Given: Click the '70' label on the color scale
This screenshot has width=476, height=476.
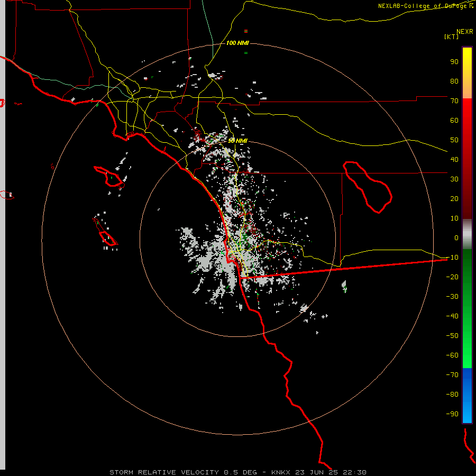Looking at the screenshot, I should click(x=454, y=101).
